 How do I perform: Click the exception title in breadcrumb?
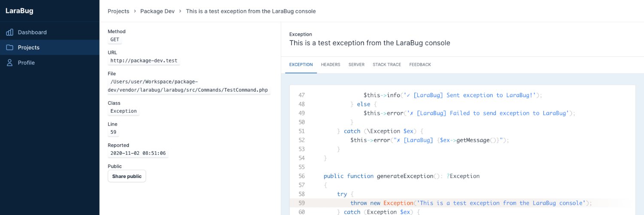pos(251,11)
